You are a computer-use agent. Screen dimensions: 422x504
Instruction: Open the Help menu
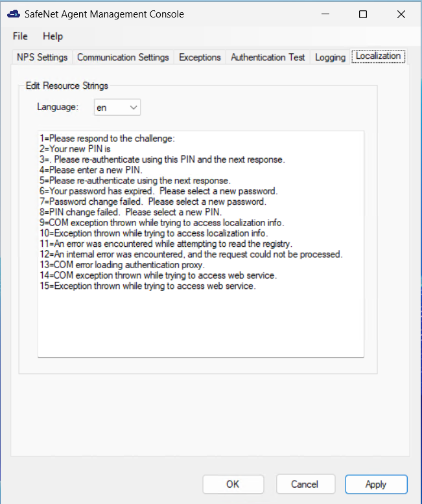[53, 36]
